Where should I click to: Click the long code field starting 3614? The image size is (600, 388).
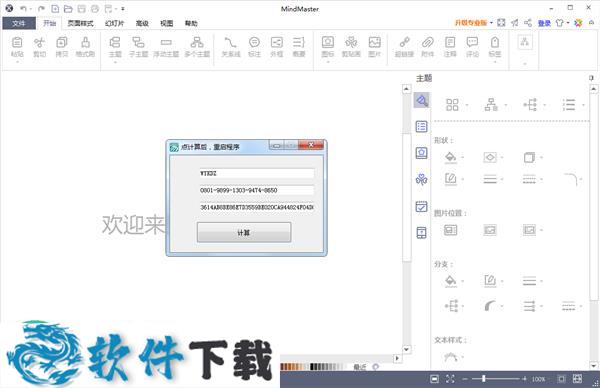click(x=257, y=207)
